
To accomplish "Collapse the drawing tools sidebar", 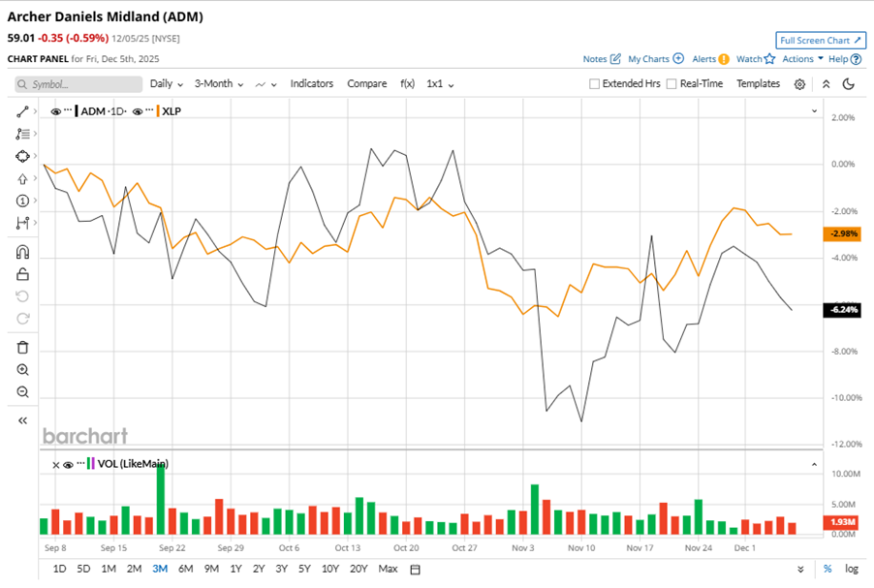I will click(x=22, y=420).
